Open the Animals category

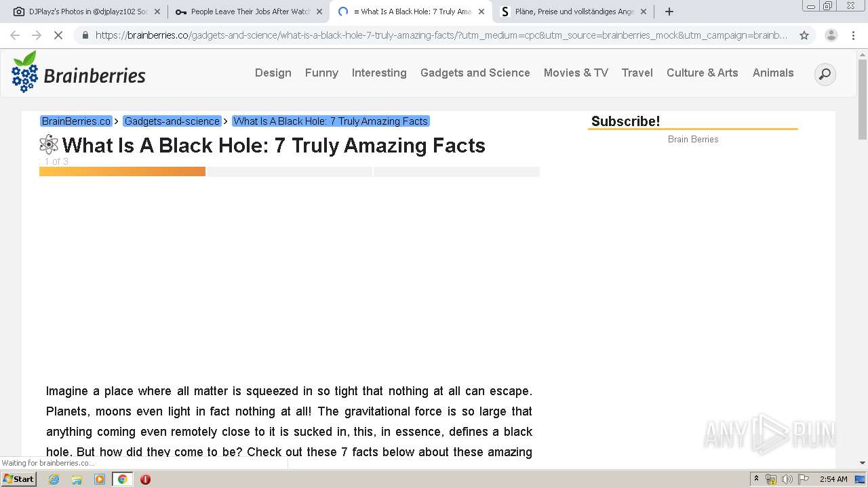773,73
